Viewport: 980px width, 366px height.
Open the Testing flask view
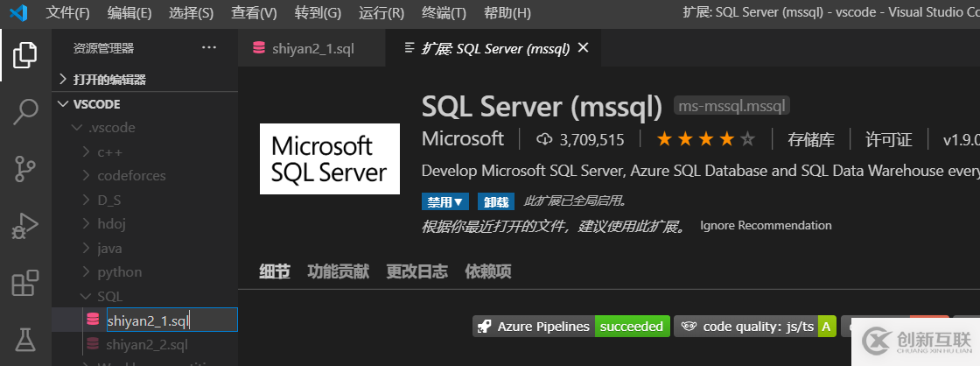pos(25,340)
